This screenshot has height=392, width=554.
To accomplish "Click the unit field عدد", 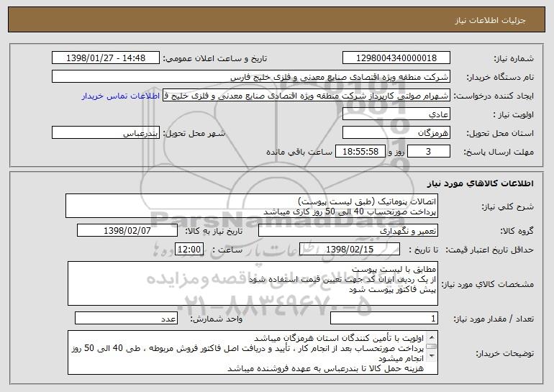I will point(126,318).
